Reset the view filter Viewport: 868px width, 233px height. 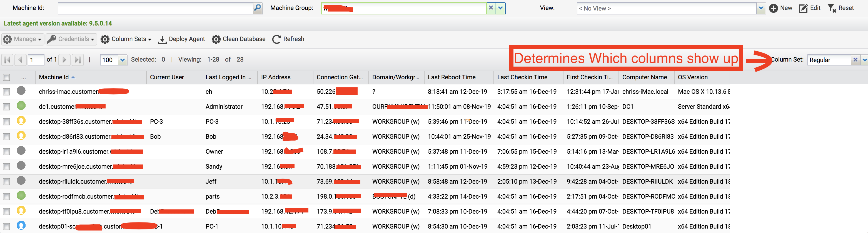pyautogui.click(x=840, y=8)
